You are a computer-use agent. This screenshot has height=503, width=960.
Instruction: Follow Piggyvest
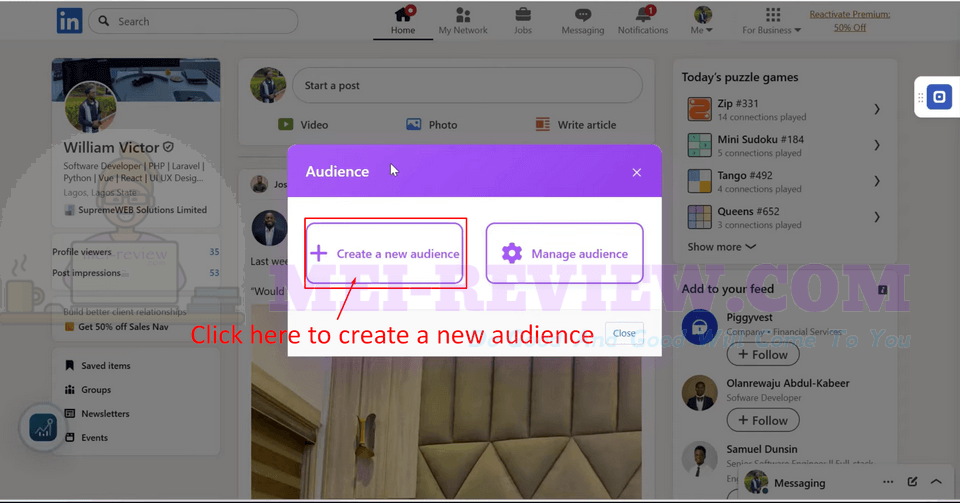763,354
